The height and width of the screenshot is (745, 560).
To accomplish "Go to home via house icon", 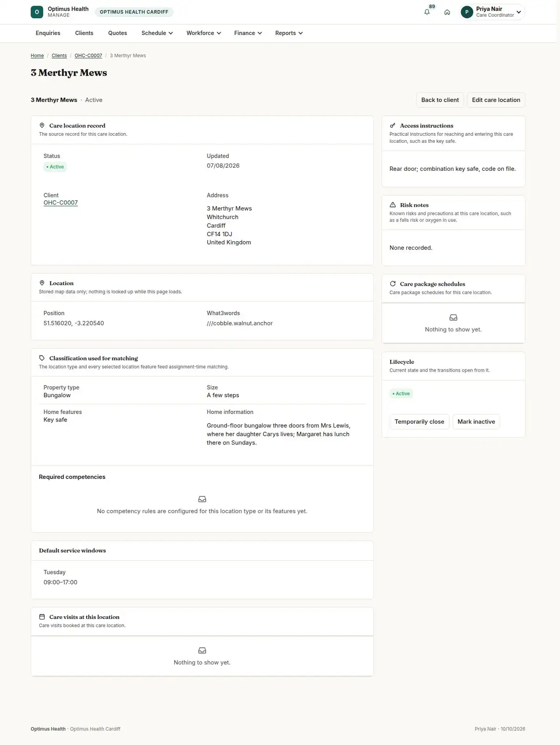I will [x=447, y=12].
